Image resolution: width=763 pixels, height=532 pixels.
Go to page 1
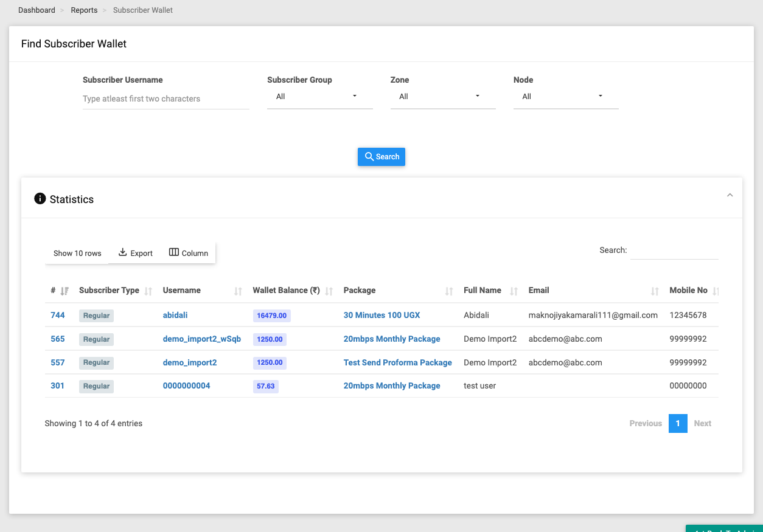pyautogui.click(x=678, y=423)
